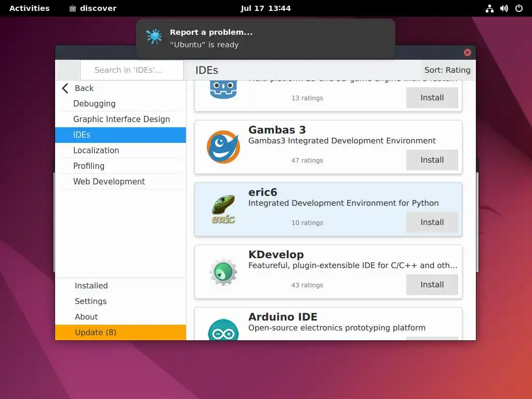Open the volume speaker tray icon
The height and width of the screenshot is (399, 532).
(504, 8)
